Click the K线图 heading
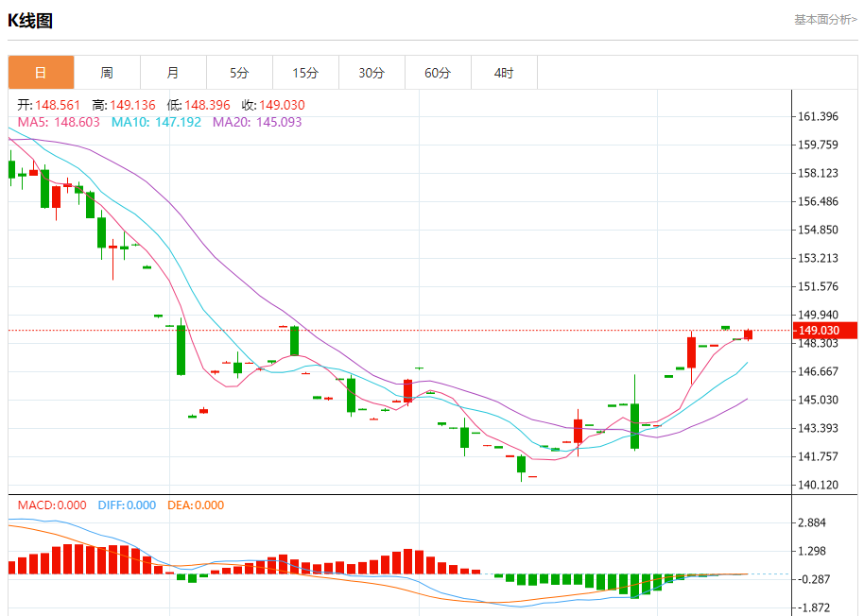864x616 pixels. (x=30, y=21)
